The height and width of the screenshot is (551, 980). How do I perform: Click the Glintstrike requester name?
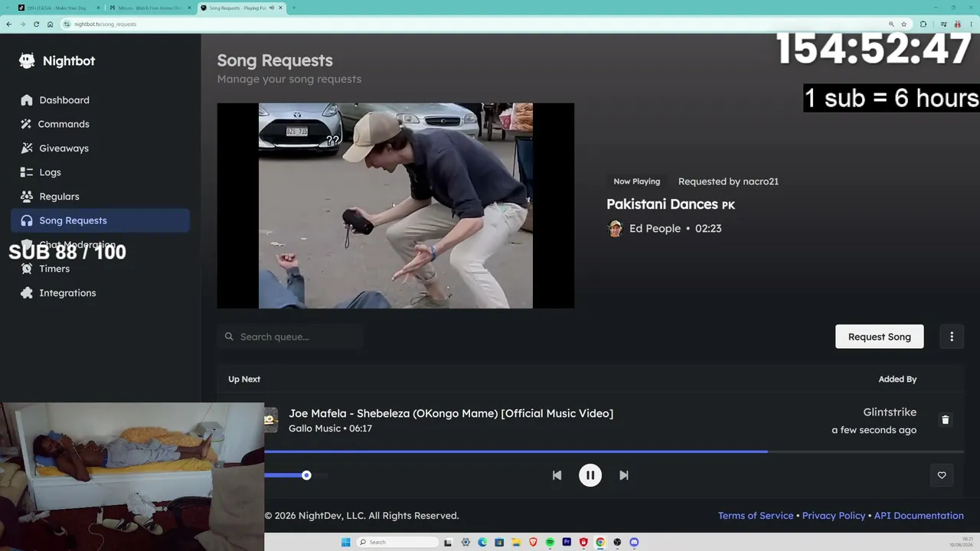pos(890,412)
